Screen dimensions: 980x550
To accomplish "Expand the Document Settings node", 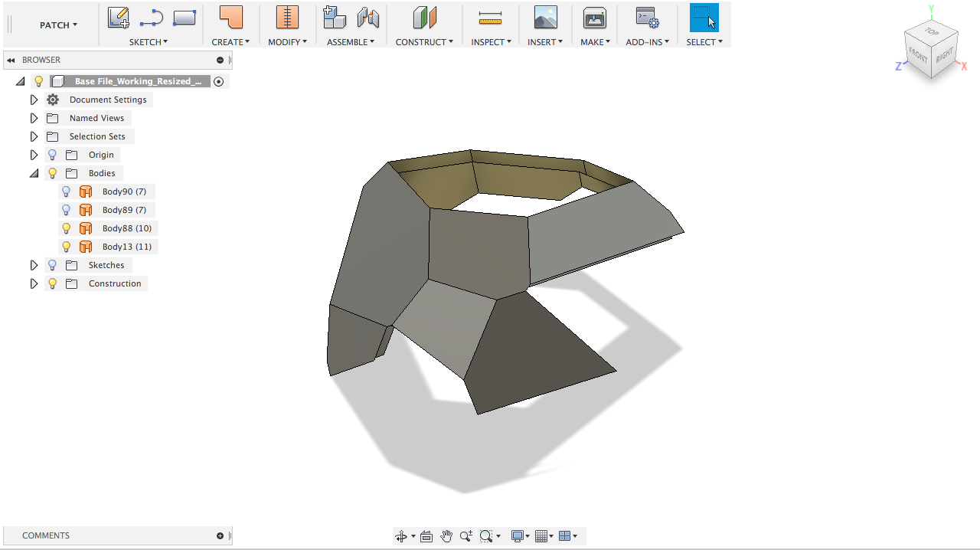I will (x=34, y=100).
